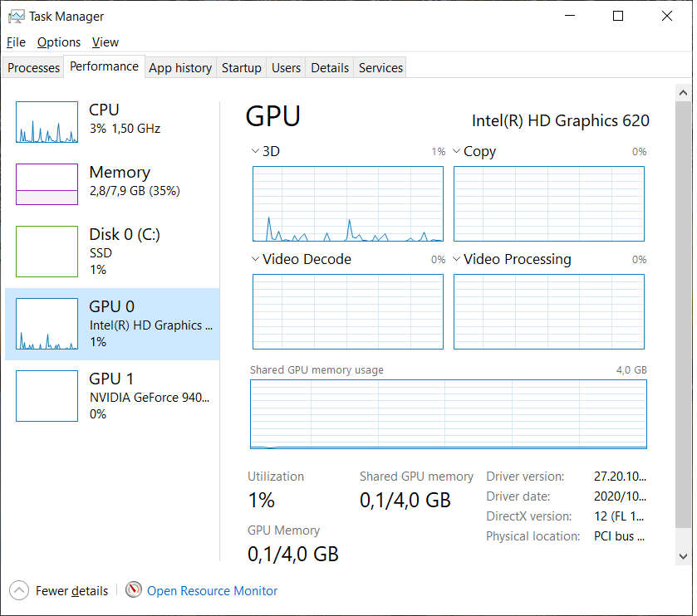
Task: Click the Resource Monitor gauge icon
Action: click(134, 590)
